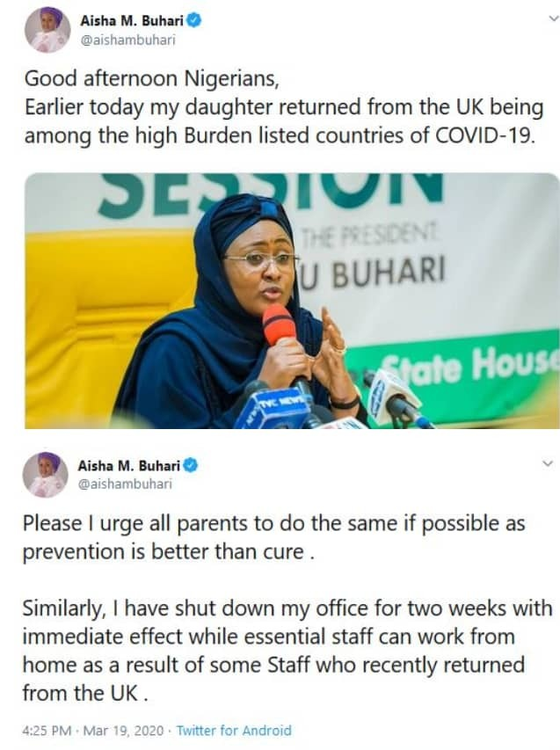Viewport: 560px width, 750px height.
Task: Open the first tweet's chevron options menu
Action: pyautogui.click(x=548, y=19)
